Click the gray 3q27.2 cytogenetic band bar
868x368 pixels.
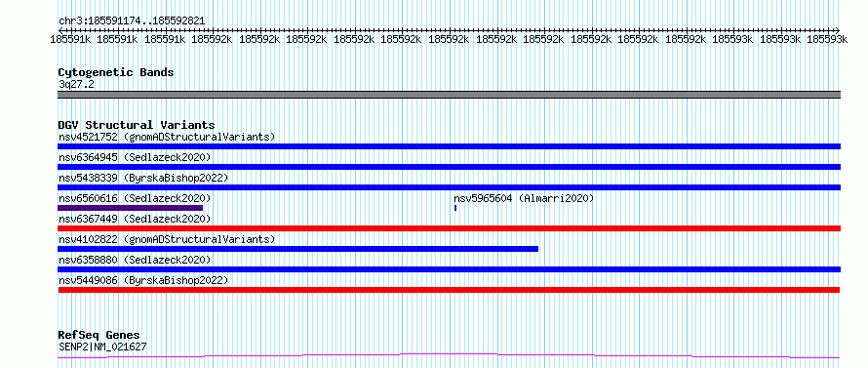449,95
